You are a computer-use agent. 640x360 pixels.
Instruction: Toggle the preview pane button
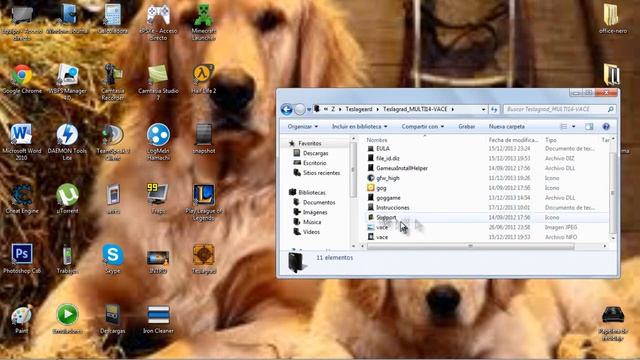[x=589, y=127]
